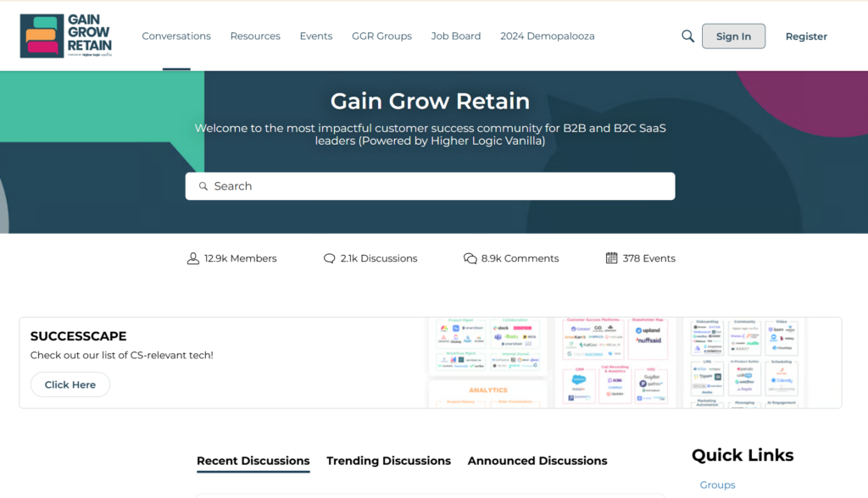868x498 pixels.
Task: Click the Register link
Action: pos(806,36)
